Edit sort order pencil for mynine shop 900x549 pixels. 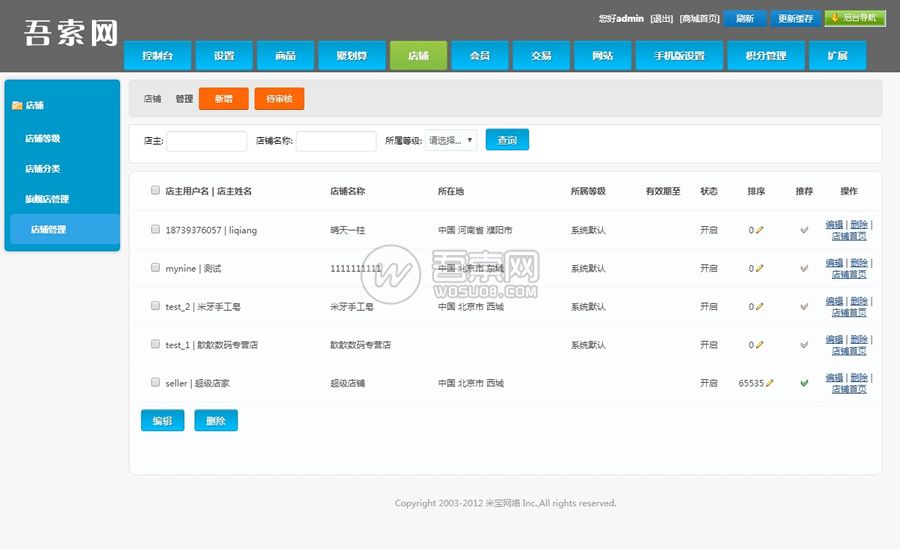click(760, 268)
